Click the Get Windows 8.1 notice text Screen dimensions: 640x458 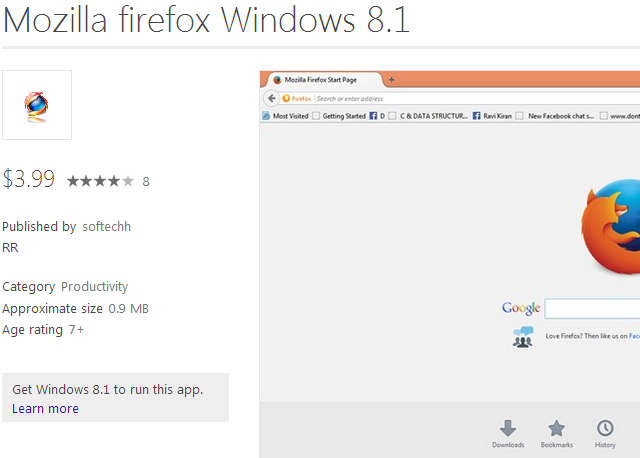(107, 389)
